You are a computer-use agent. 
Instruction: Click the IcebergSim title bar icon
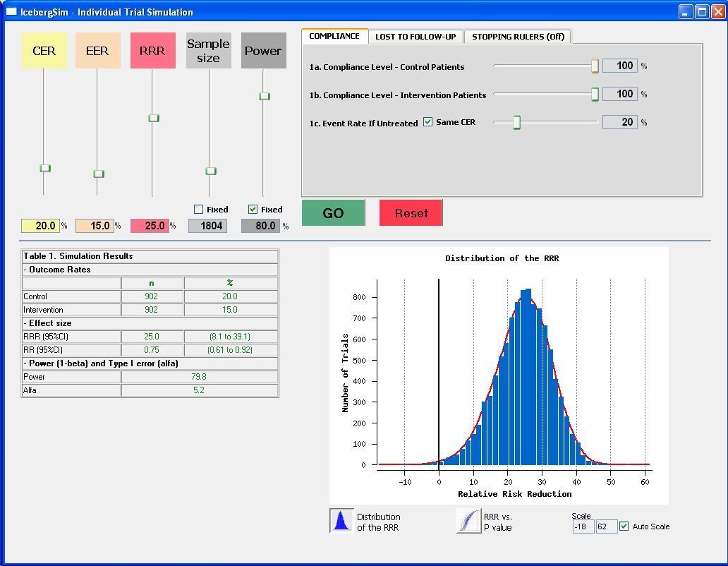(x=11, y=11)
